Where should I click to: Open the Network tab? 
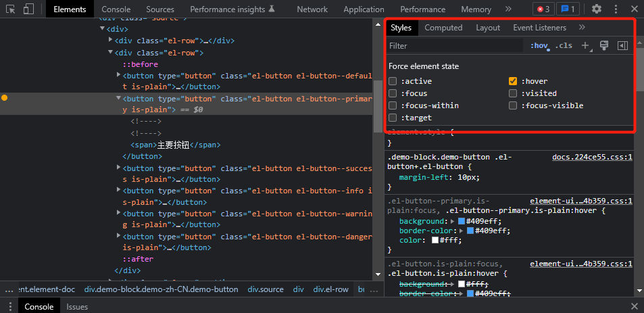(x=312, y=9)
